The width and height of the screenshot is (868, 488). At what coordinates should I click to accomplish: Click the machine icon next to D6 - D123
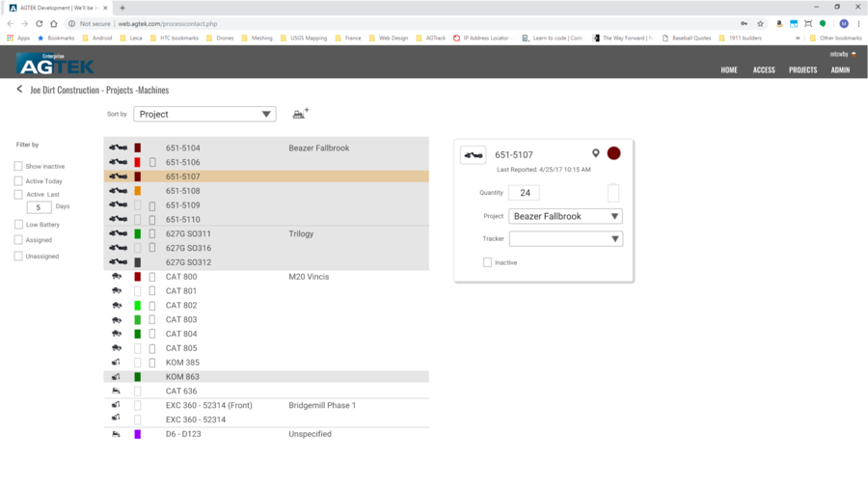[117, 434]
